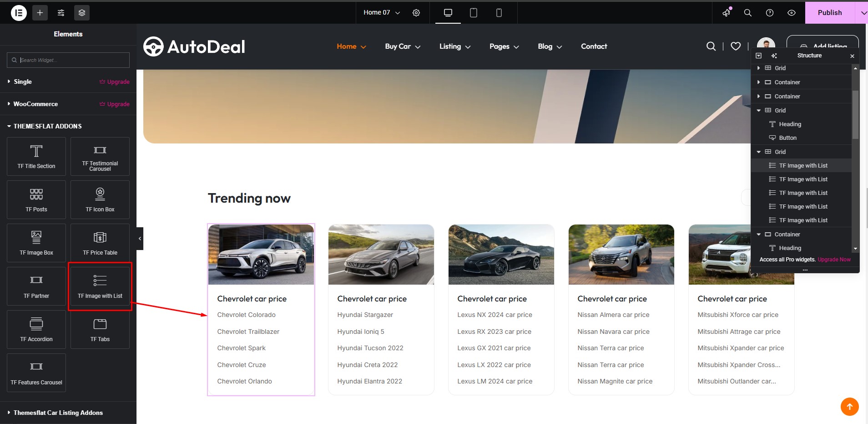Open the Listing menu

pos(455,46)
